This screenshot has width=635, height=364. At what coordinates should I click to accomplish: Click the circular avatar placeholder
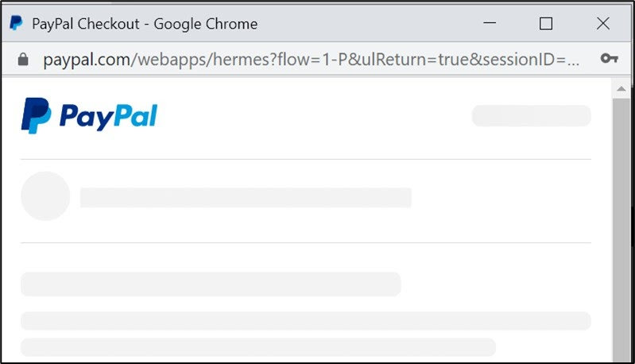[x=45, y=196]
